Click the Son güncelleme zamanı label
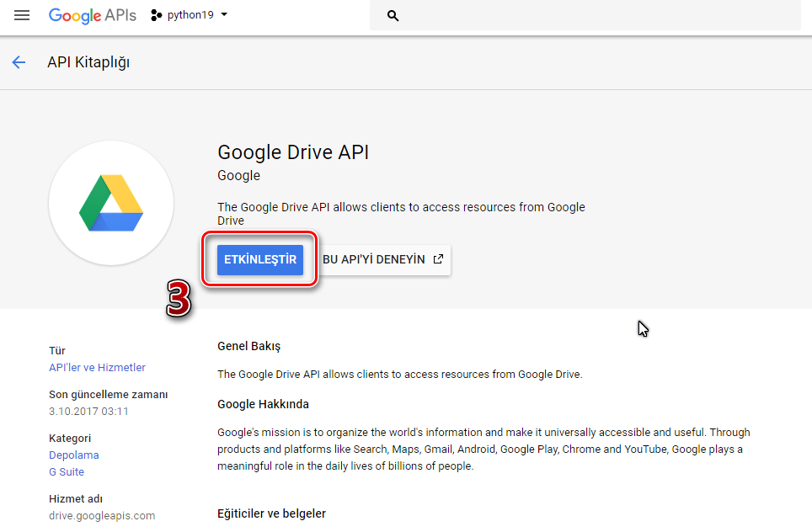 108,395
